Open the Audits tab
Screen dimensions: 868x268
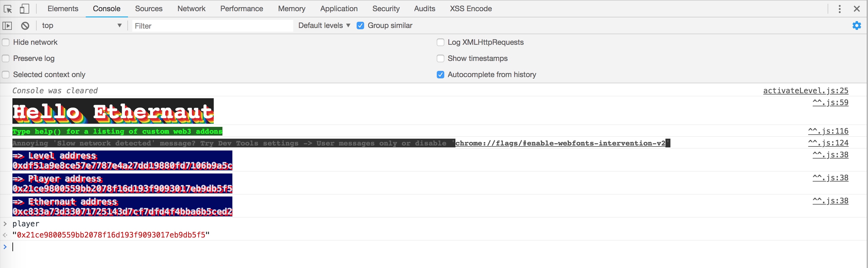click(425, 9)
